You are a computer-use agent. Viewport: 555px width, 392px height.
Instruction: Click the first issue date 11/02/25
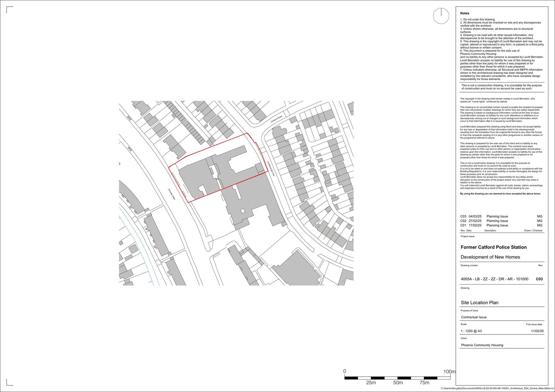[537, 331]
